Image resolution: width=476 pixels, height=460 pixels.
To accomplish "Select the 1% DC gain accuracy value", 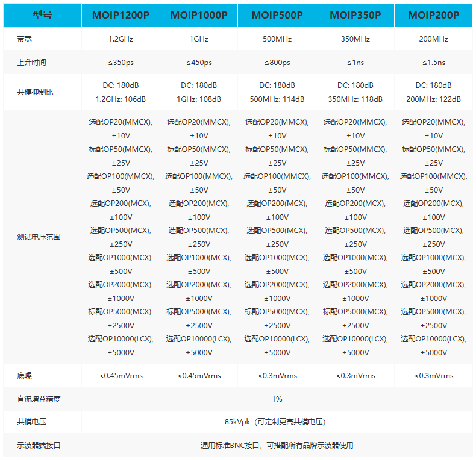I will coord(277,399).
